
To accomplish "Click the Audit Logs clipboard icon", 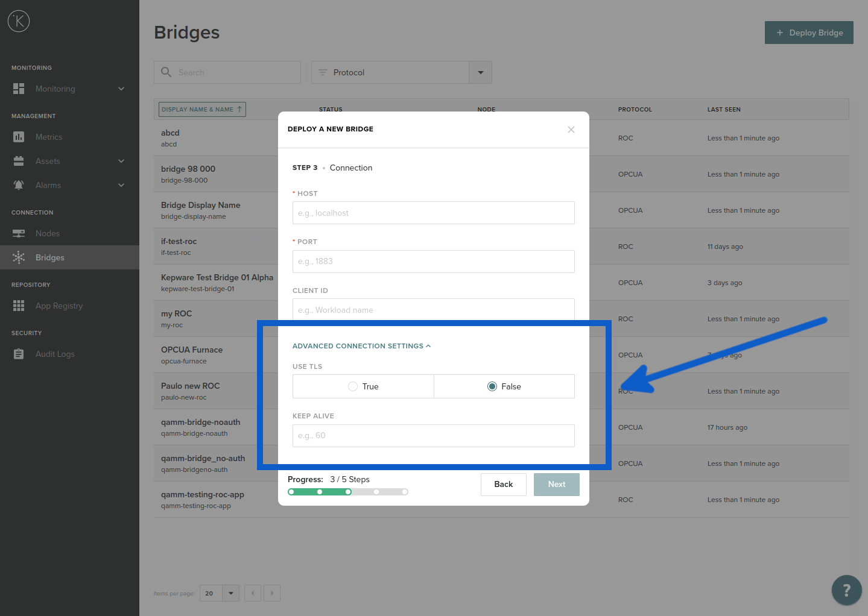I will pyautogui.click(x=19, y=354).
